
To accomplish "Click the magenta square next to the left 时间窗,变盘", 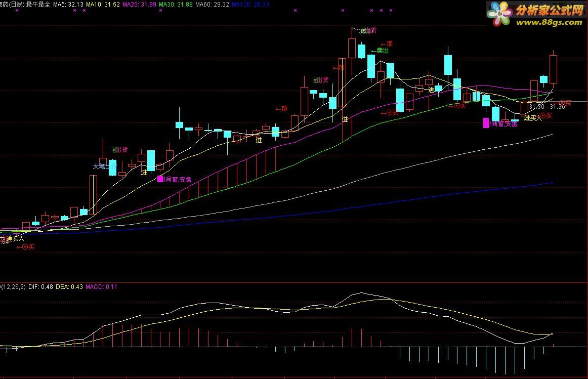I will pos(160,179).
